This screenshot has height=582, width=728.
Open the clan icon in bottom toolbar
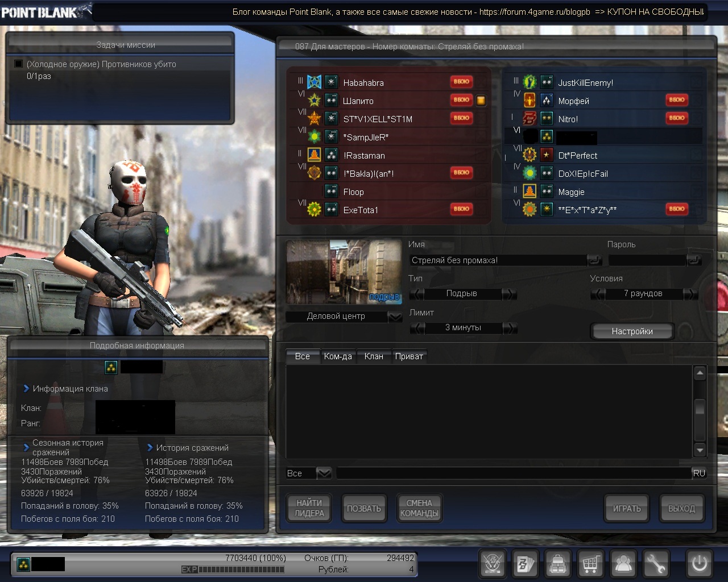pyautogui.click(x=493, y=564)
